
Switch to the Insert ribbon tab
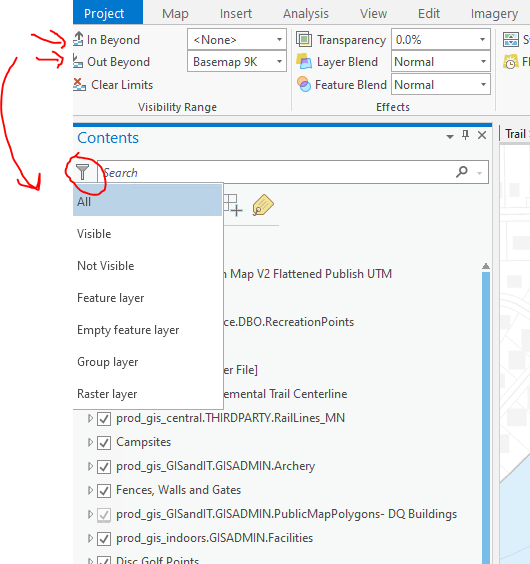236,13
